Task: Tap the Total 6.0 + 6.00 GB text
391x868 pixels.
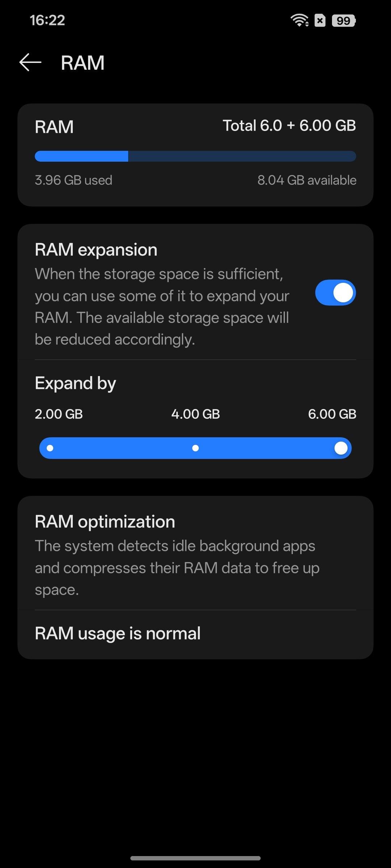Action: (x=289, y=126)
